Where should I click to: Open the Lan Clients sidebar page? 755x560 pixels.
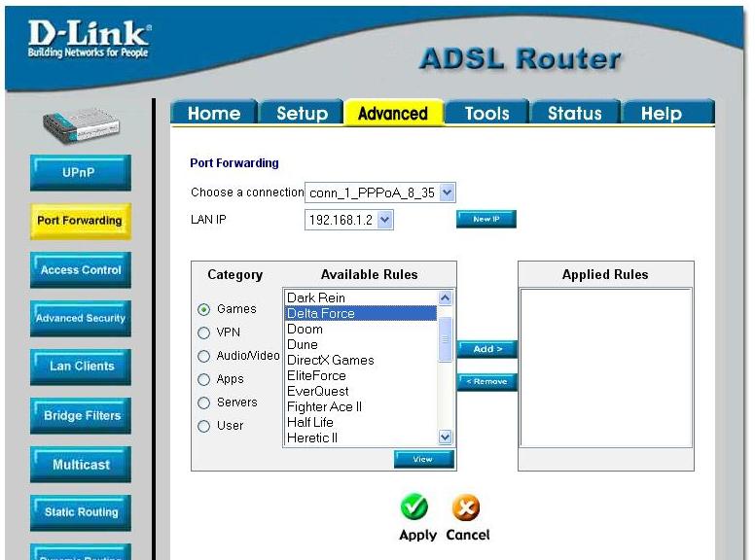[81, 367]
